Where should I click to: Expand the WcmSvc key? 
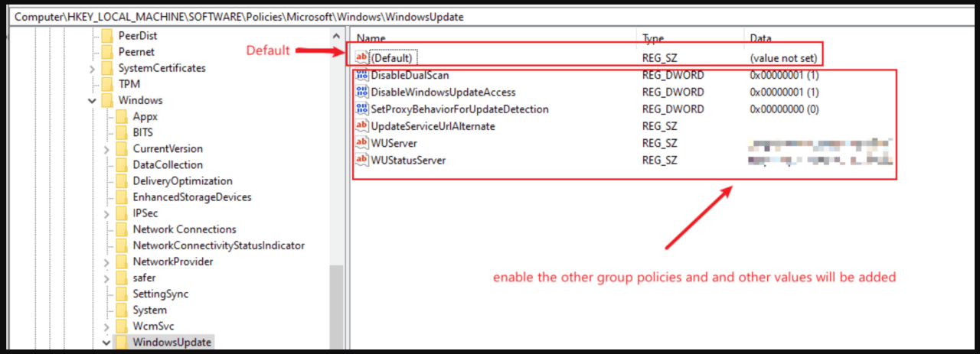coord(107,326)
